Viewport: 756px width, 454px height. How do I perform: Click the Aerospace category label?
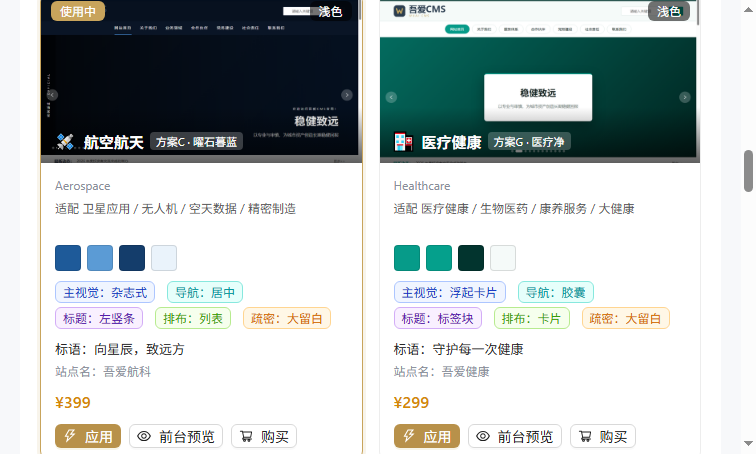pos(82,186)
